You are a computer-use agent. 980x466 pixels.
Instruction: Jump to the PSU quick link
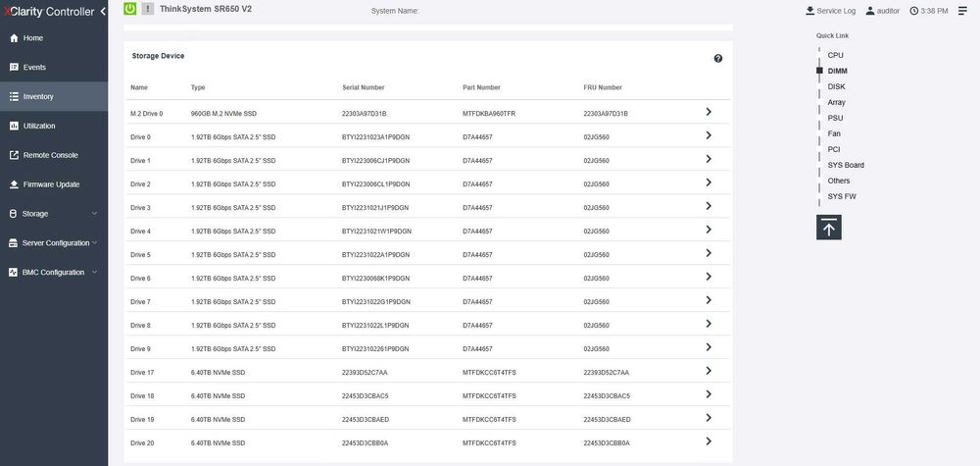(x=834, y=118)
